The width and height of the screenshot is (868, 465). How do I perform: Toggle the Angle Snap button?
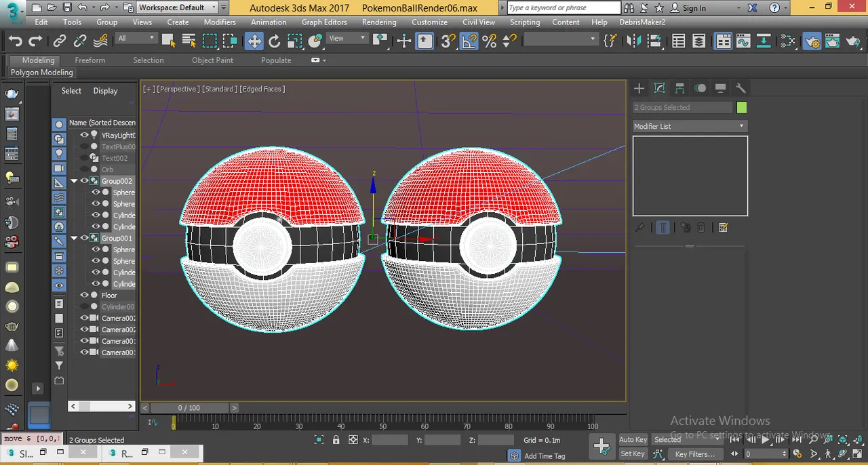tap(469, 41)
